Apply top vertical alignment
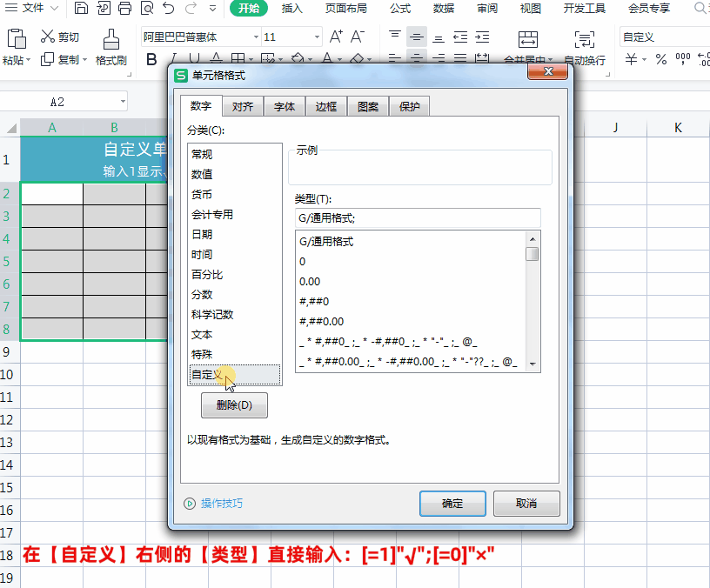The image size is (710, 588). point(395,37)
